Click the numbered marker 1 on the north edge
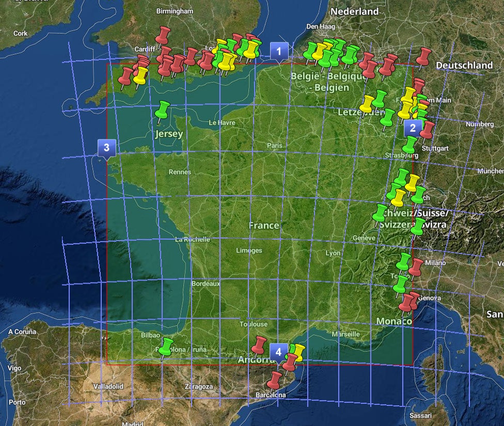 [x=279, y=51]
